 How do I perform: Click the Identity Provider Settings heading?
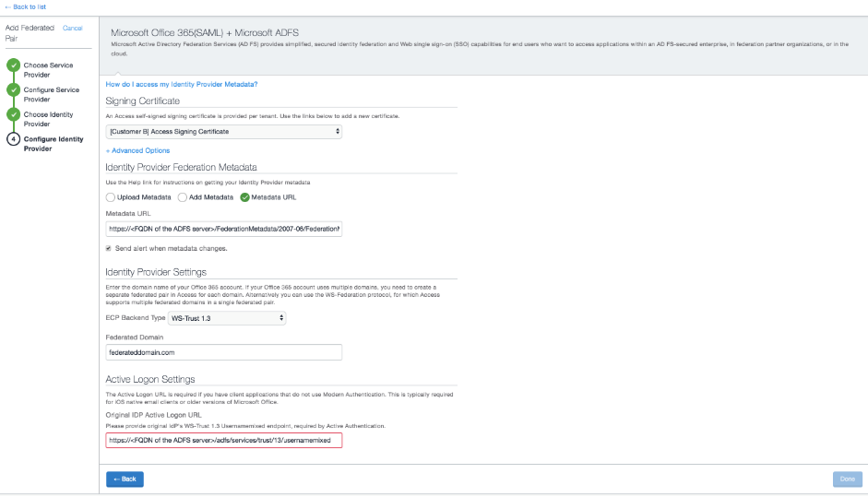[x=156, y=272]
